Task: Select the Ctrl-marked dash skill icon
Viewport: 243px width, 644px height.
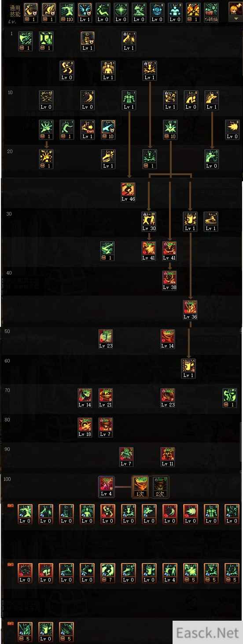Action: (87, 129)
